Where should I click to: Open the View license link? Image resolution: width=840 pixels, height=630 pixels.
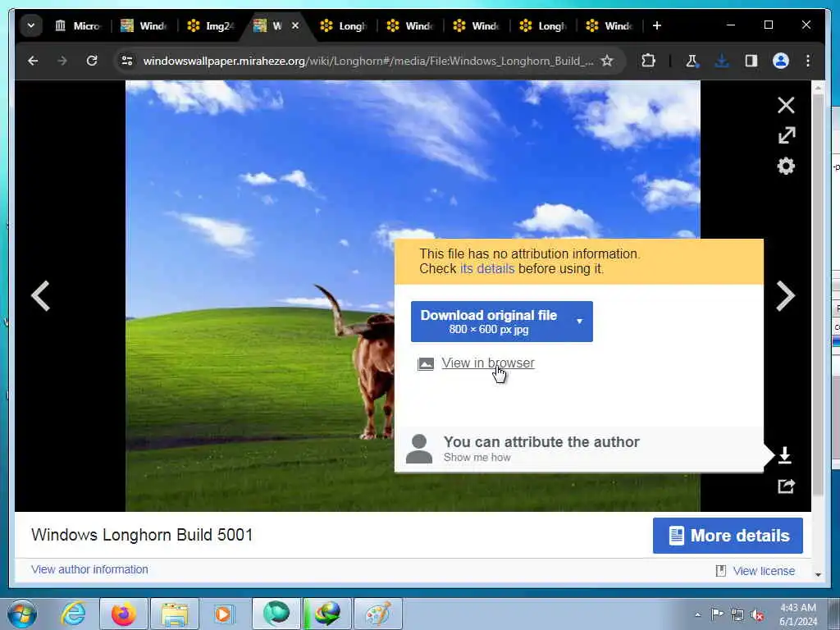coord(764,571)
